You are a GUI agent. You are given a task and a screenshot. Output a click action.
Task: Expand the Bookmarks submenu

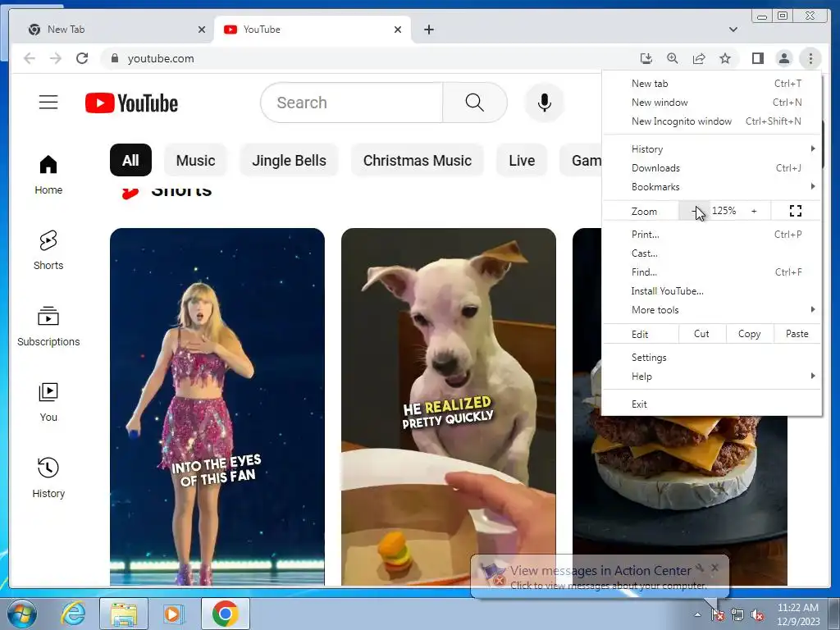tap(713, 187)
